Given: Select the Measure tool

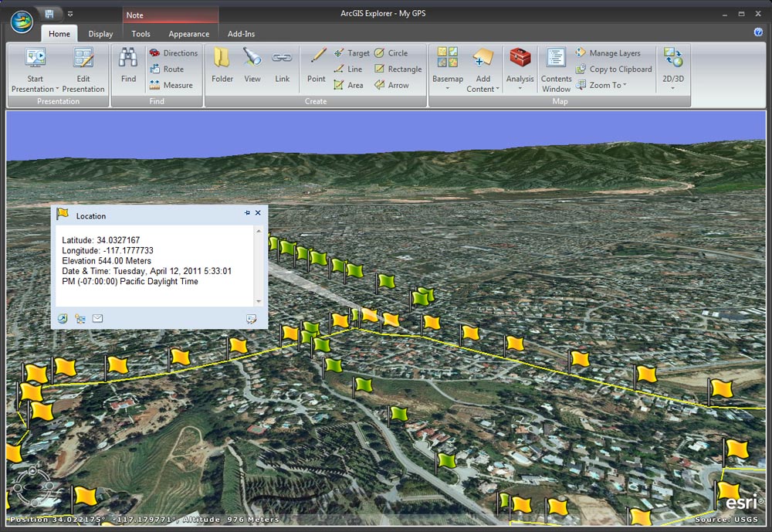Looking at the screenshot, I should (x=173, y=85).
